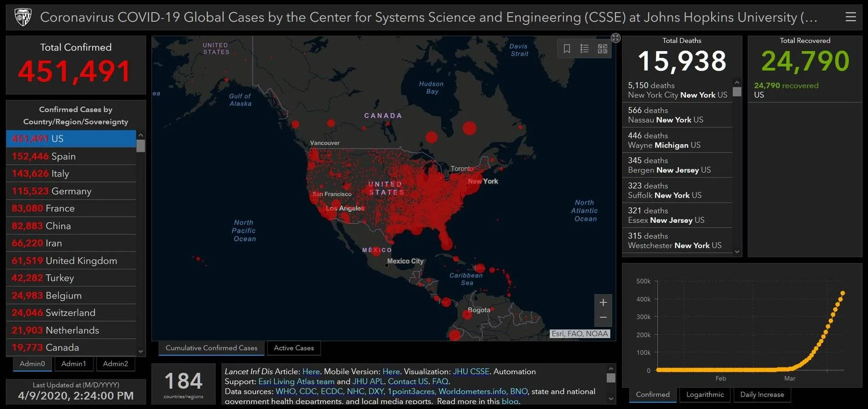Open the map bookmarks icon
868x409 pixels.
coord(566,48)
